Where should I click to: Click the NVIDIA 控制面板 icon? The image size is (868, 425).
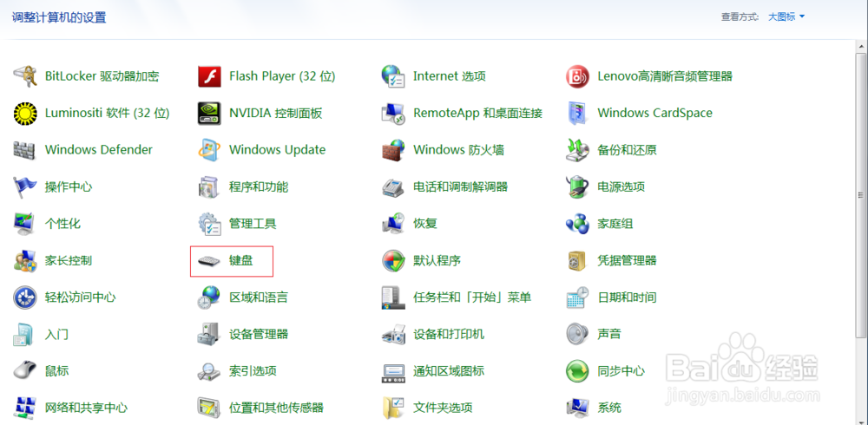pyautogui.click(x=209, y=113)
